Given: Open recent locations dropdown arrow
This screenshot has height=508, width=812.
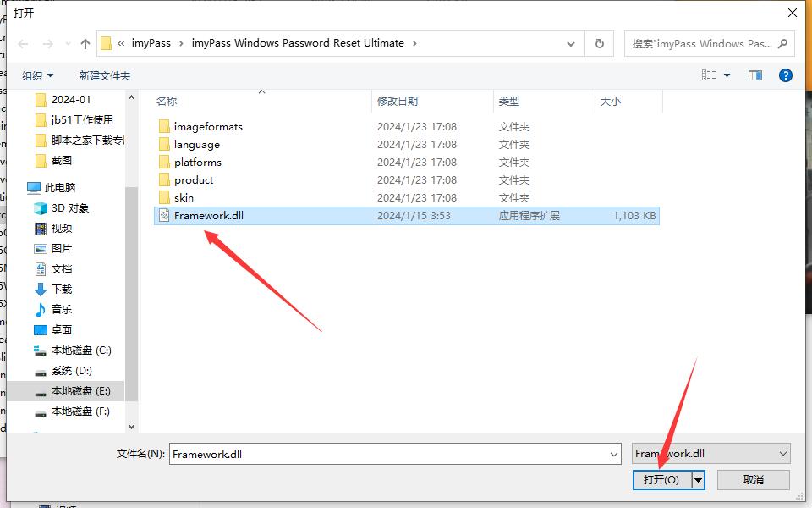Looking at the screenshot, I should 68,44.
